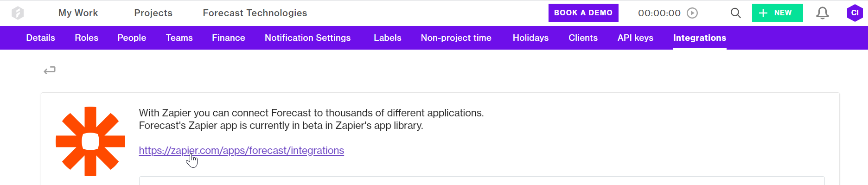868x185 pixels.
Task: Click the Zapier asterisk logo
Action: pyautogui.click(x=90, y=141)
